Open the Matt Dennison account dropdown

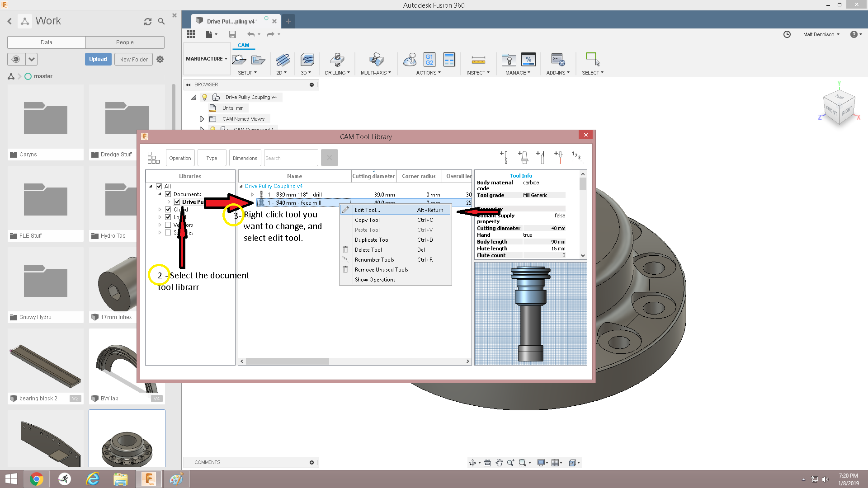click(x=821, y=34)
